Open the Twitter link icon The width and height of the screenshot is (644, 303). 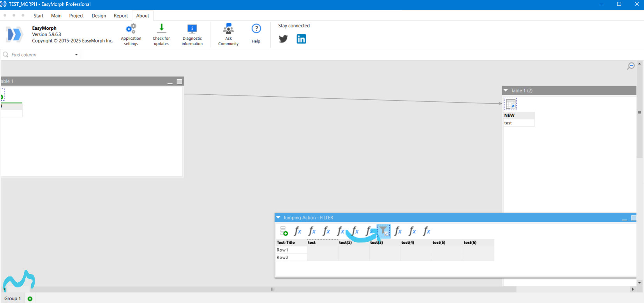[283, 39]
